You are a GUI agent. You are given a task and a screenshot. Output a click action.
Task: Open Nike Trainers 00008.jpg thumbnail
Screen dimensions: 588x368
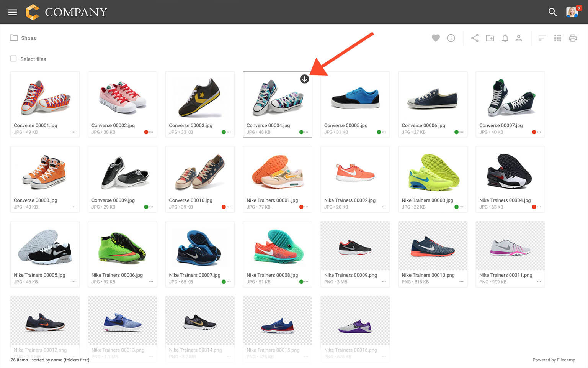(x=278, y=246)
